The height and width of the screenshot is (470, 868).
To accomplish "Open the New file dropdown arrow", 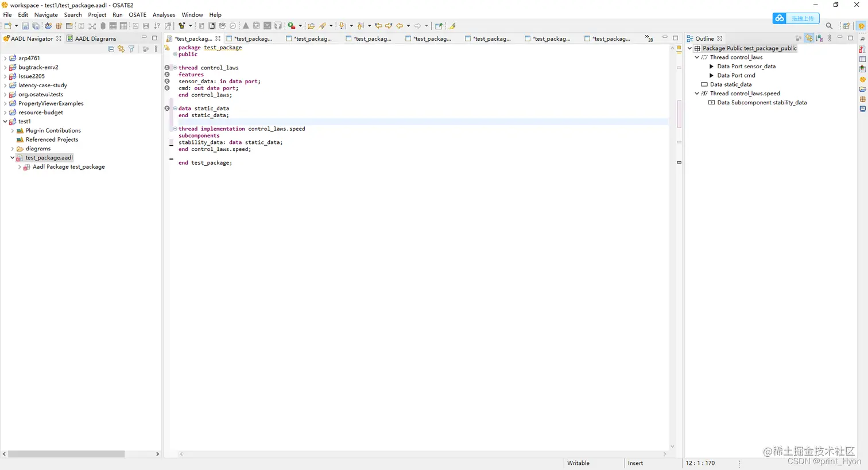I will point(16,26).
